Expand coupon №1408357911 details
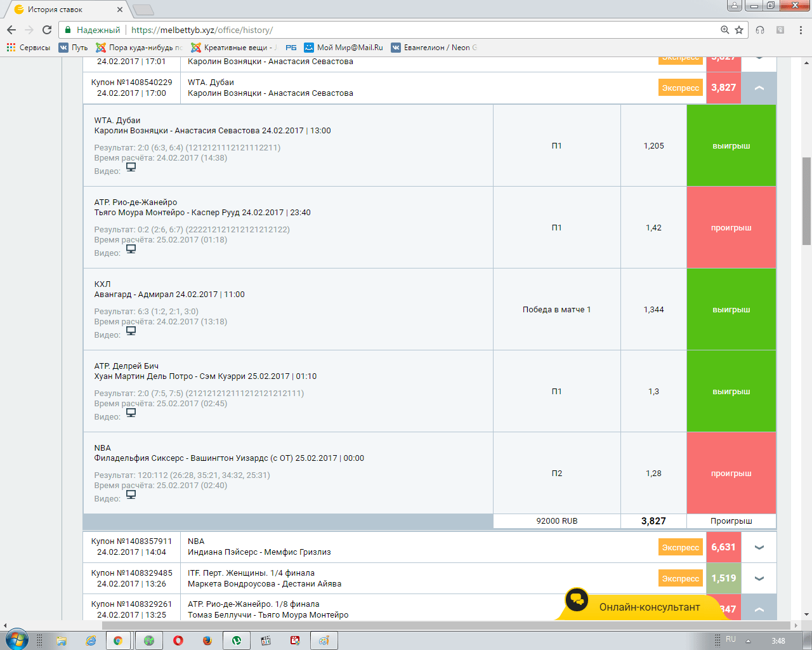The width and height of the screenshot is (812, 650). (x=759, y=547)
